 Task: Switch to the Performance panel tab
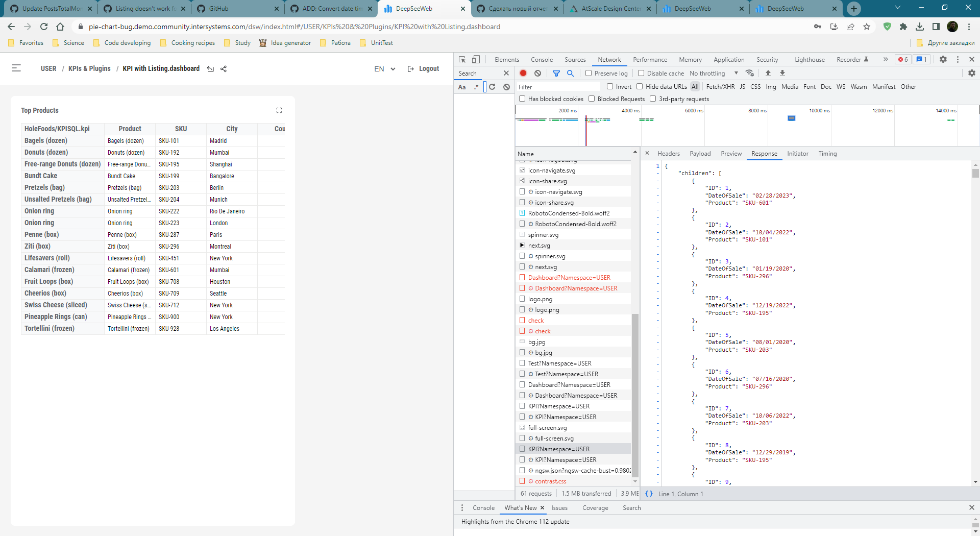(650, 59)
